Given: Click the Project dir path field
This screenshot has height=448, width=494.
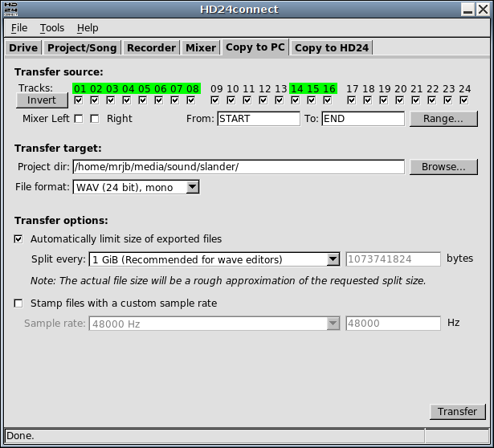Looking at the screenshot, I should 238,167.
